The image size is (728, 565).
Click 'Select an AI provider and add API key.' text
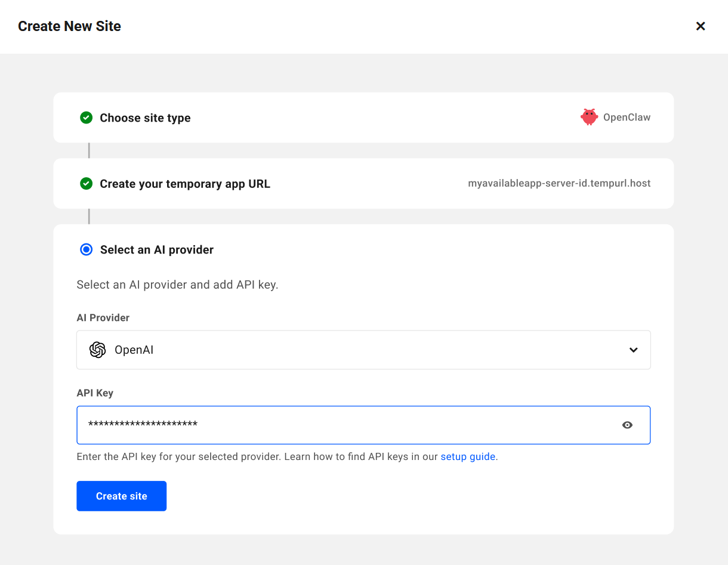pos(178,285)
